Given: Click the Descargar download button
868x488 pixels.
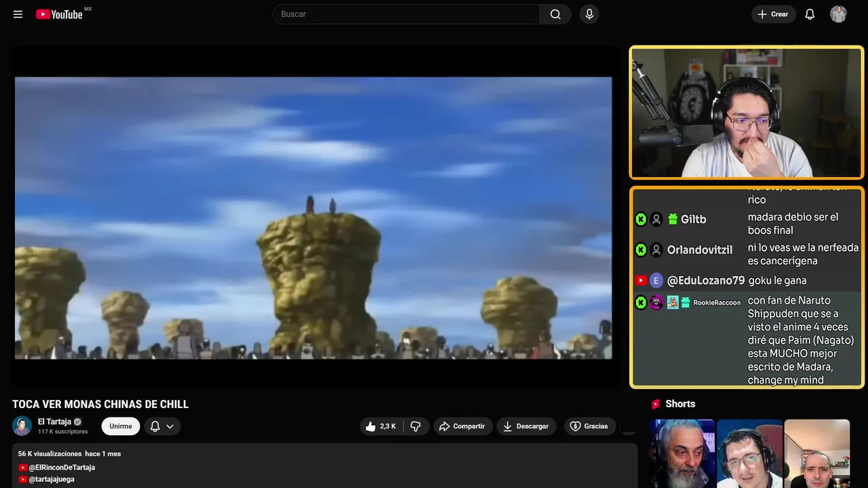Looking at the screenshot, I should pyautogui.click(x=526, y=426).
